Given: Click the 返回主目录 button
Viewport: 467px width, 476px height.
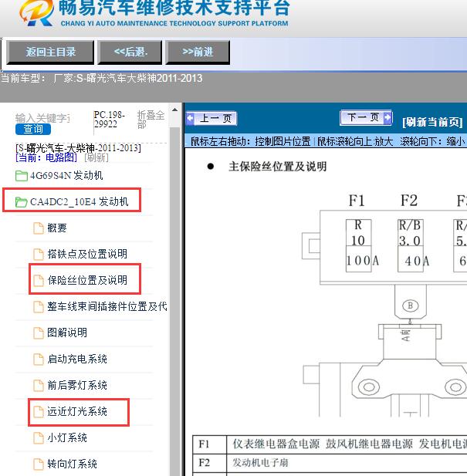Looking at the screenshot, I should (50, 52).
